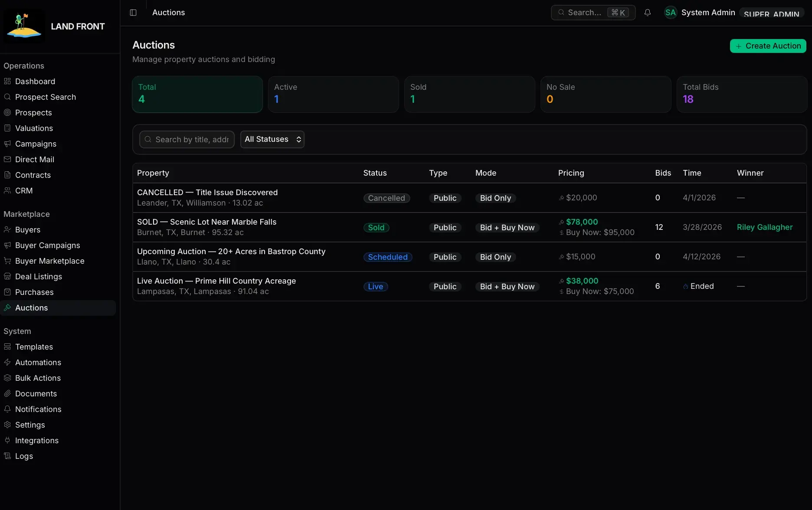Open the notifications bell icon

tap(648, 13)
